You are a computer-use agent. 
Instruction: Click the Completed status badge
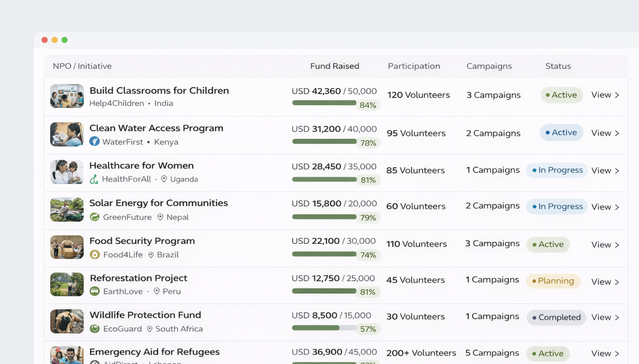coord(556,317)
